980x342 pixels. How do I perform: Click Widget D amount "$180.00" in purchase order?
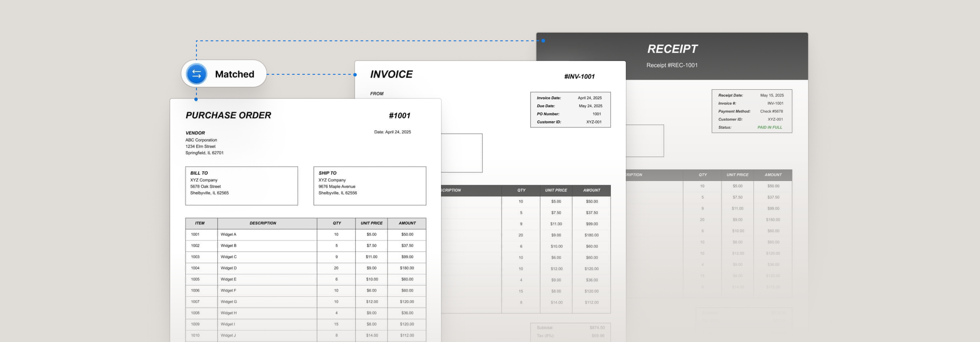(407, 268)
